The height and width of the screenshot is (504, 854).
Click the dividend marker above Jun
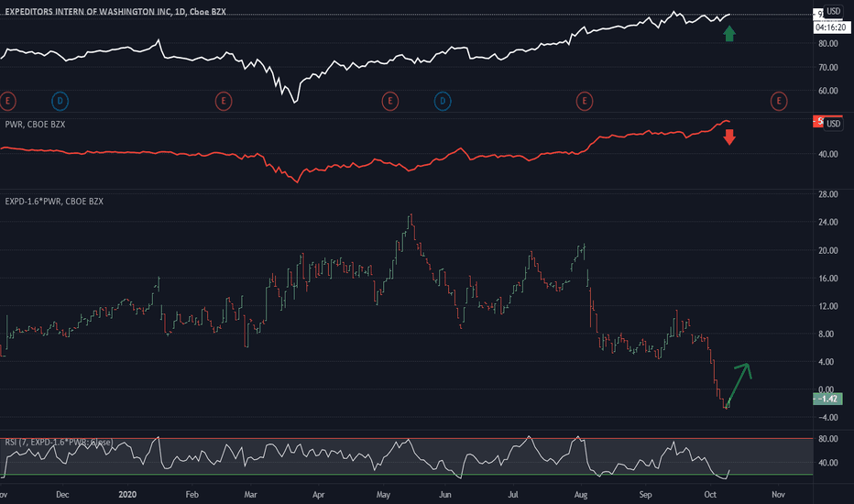click(x=443, y=101)
